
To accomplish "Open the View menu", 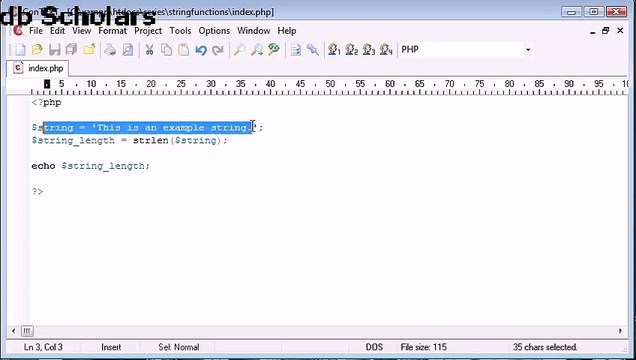I will [x=82, y=31].
